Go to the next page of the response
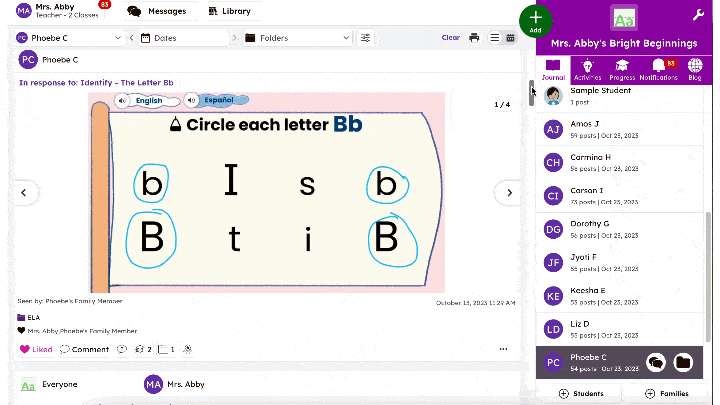 tap(509, 192)
